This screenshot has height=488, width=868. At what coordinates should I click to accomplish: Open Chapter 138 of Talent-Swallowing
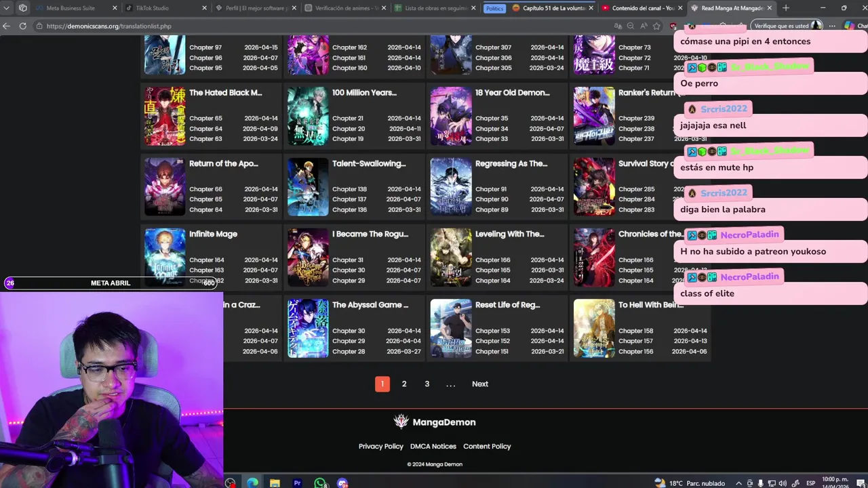coord(350,189)
